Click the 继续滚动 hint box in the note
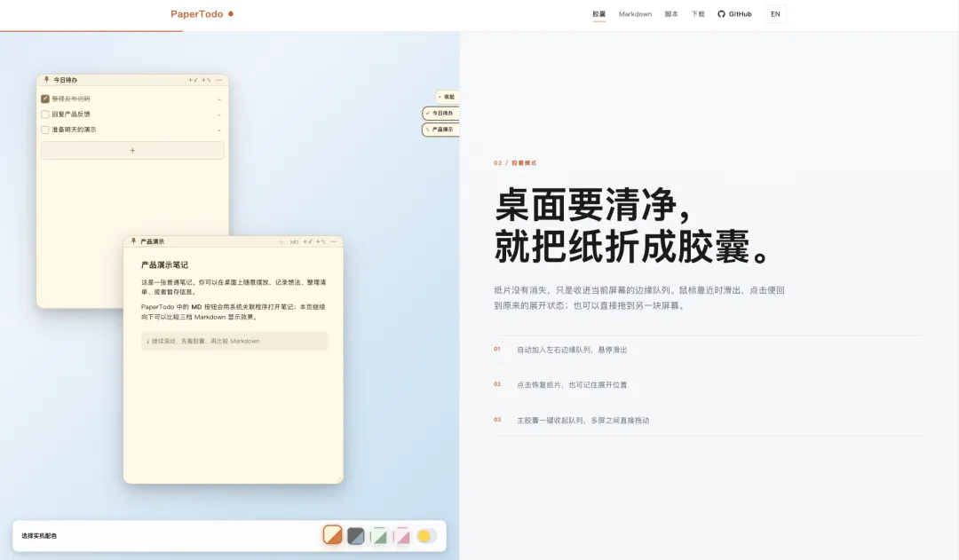 234,341
